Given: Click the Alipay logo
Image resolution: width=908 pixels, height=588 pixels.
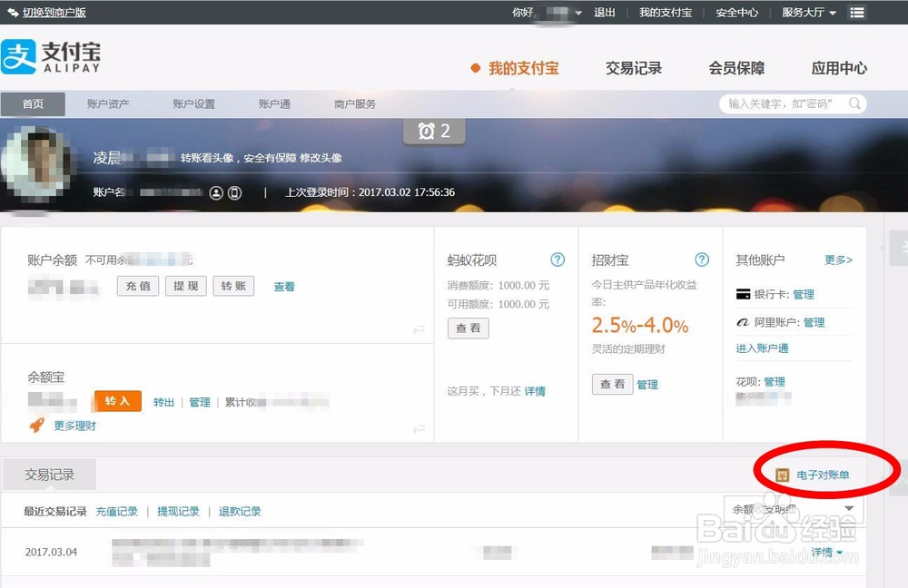Looking at the screenshot, I should point(51,57).
